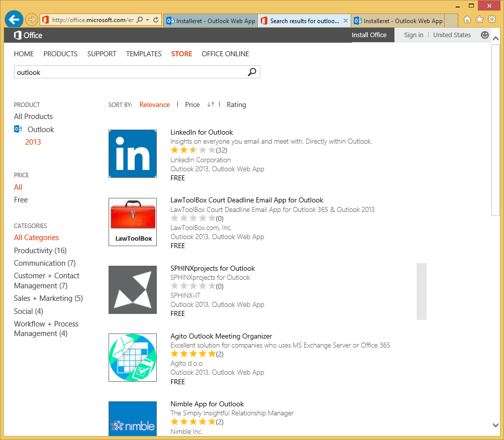Screen dimensions: 504x440
Task: Click the Agito Meeting Organizer icon
Action: point(133,358)
